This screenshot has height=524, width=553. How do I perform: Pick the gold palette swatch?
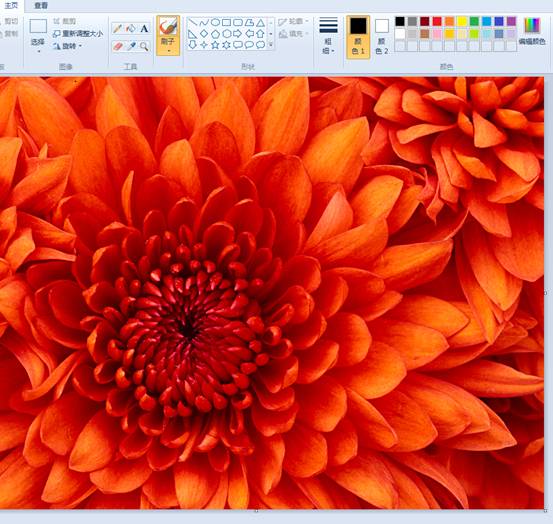pos(449,34)
